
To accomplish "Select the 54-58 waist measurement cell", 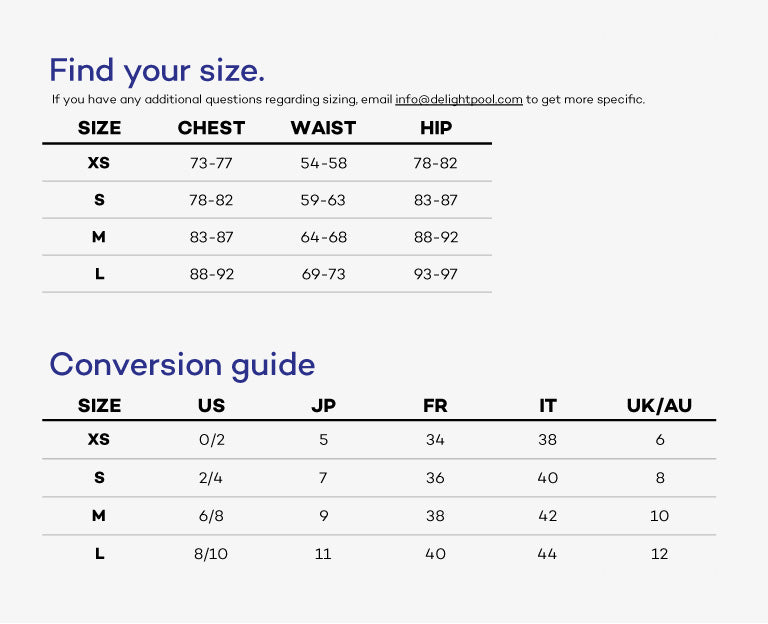I will point(323,163).
